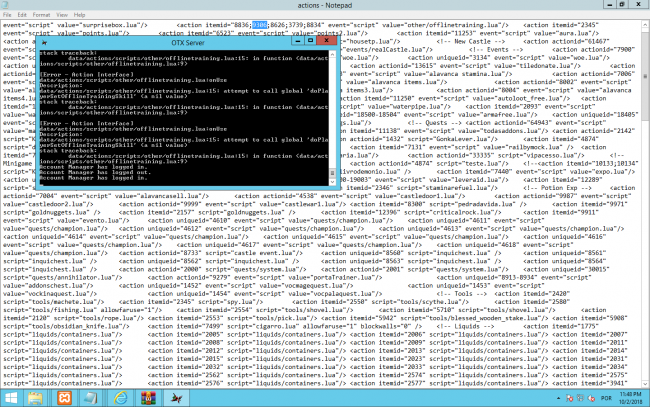The height and width of the screenshot is (407, 650).
Task: Launch Internet Explorer from taskbar
Action: point(120,398)
